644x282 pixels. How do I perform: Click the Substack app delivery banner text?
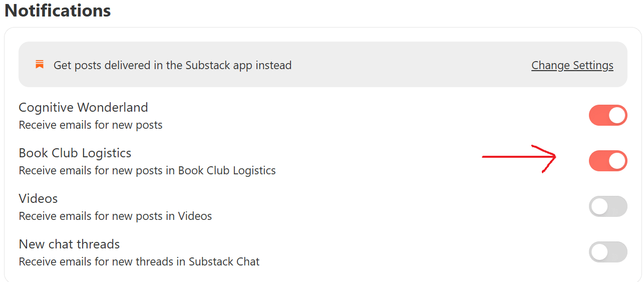tap(172, 65)
